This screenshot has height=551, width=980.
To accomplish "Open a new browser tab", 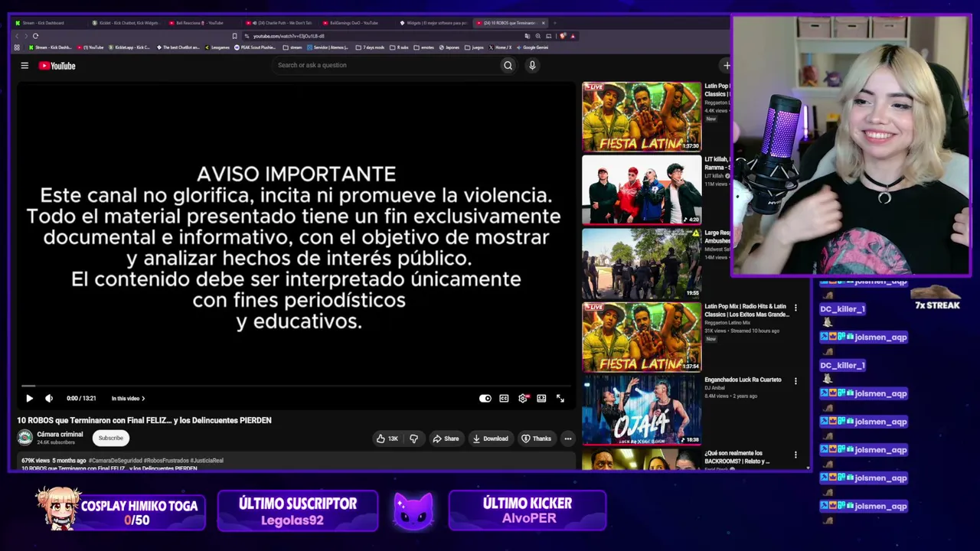I will [555, 23].
